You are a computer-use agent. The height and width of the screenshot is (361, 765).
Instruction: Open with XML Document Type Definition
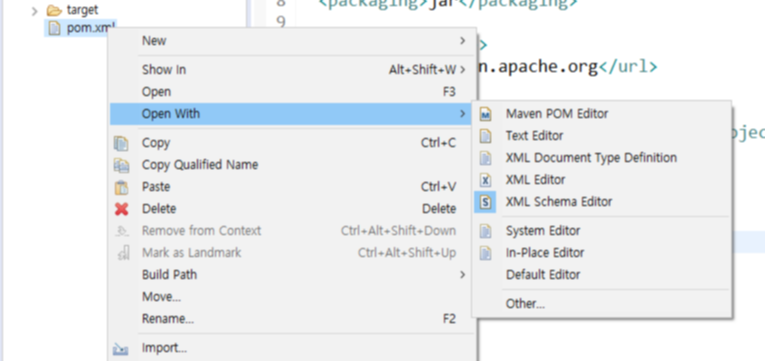[602, 158]
